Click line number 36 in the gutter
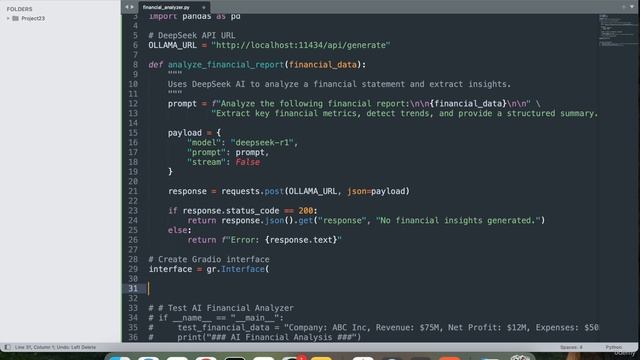 133,337
